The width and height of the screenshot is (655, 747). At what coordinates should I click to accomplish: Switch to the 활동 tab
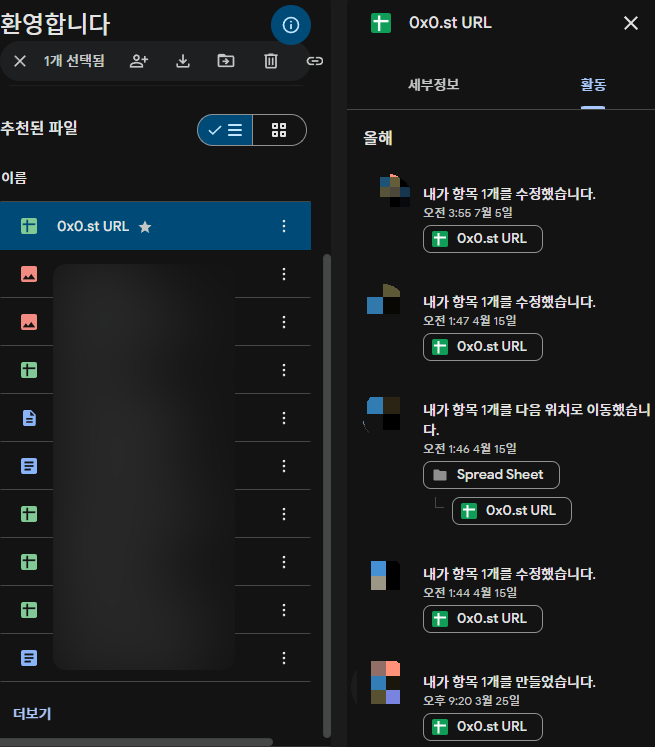click(593, 85)
